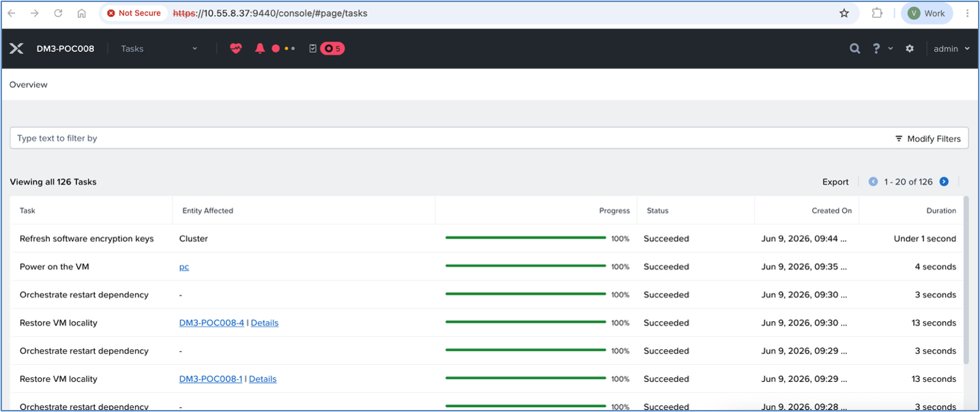Click the '4 seconds' duration cell
This screenshot has height=412, width=980.
coord(936,266)
